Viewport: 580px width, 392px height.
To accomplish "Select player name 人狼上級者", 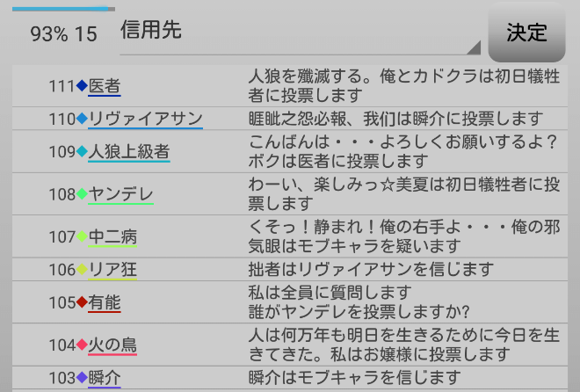I will [x=129, y=152].
